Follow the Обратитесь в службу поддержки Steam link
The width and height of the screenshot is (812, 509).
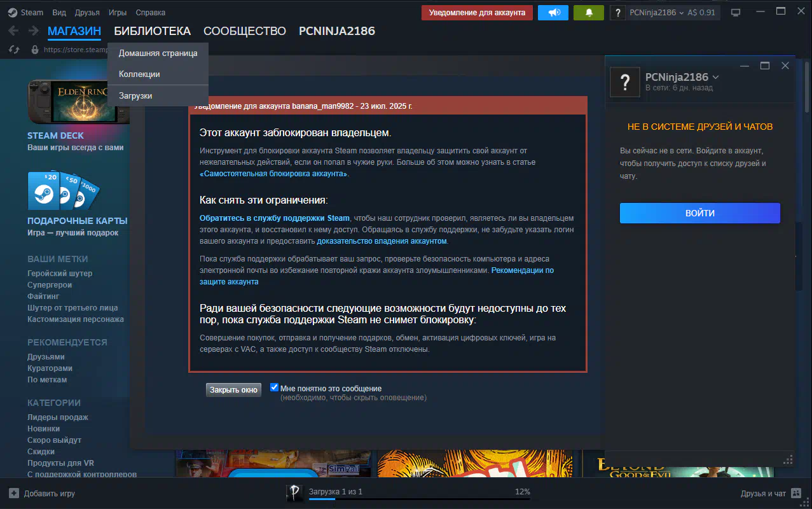click(275, 218)
